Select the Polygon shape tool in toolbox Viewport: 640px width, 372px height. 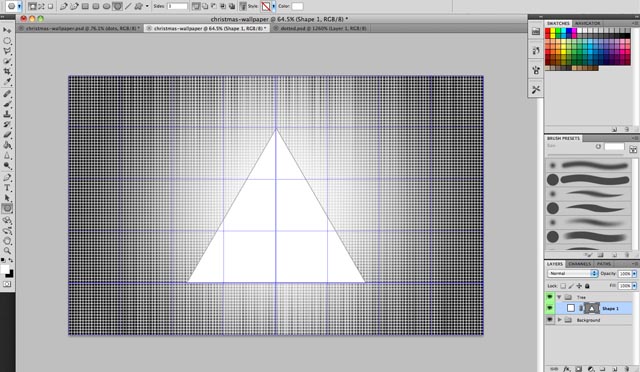[7, 209]
